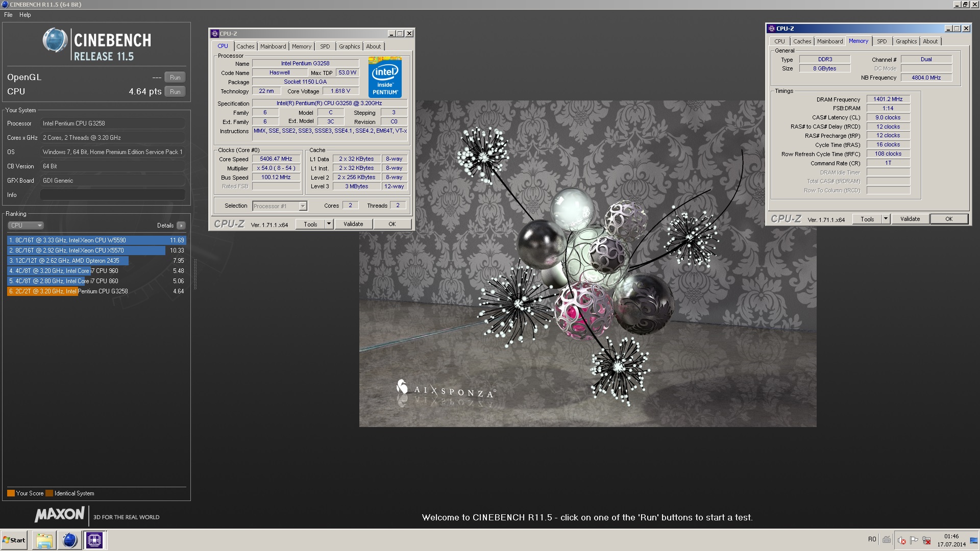Click the Core Voltage value 1.618 V
Screen dimensions: 980x551
(x=340, y=91)
